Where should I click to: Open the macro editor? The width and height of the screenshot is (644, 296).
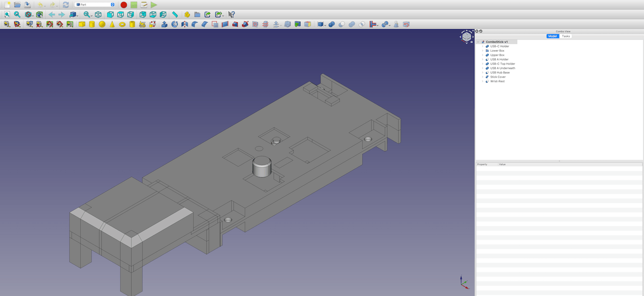(x=144, y=5)
